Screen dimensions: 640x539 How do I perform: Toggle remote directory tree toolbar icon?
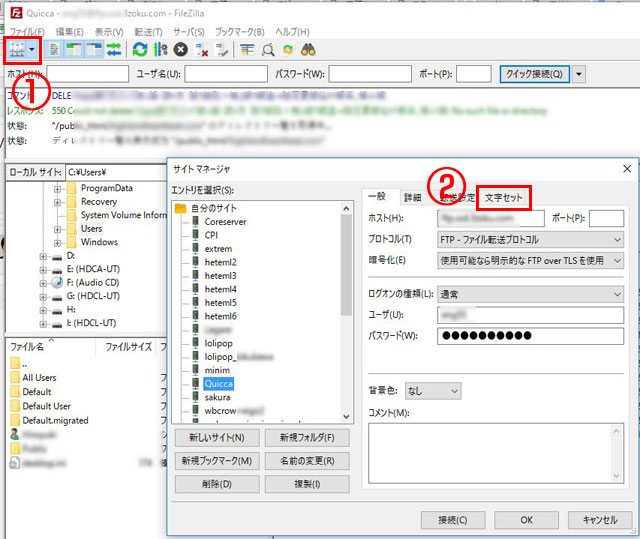tap(94, 50)
